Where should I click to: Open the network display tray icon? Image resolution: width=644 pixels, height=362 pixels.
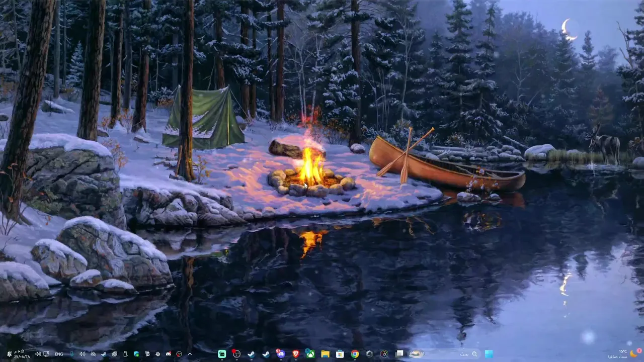[46, 354]
